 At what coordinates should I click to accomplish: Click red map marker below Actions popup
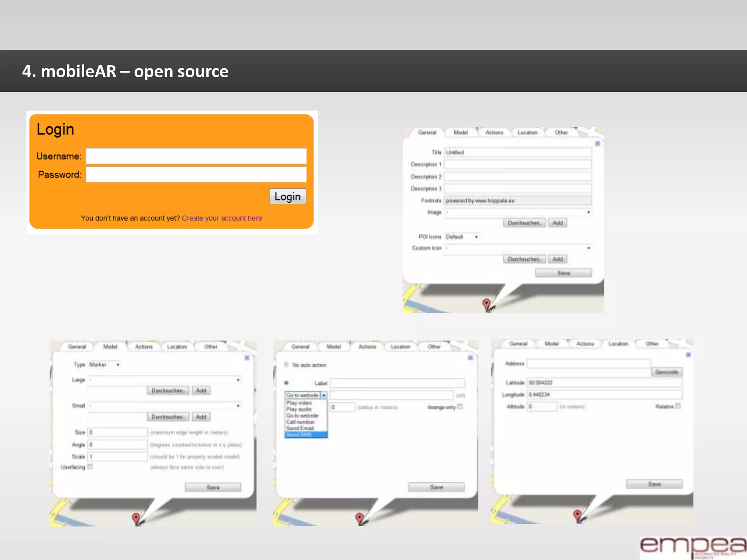pyautogui.click(x=359, y=517)
